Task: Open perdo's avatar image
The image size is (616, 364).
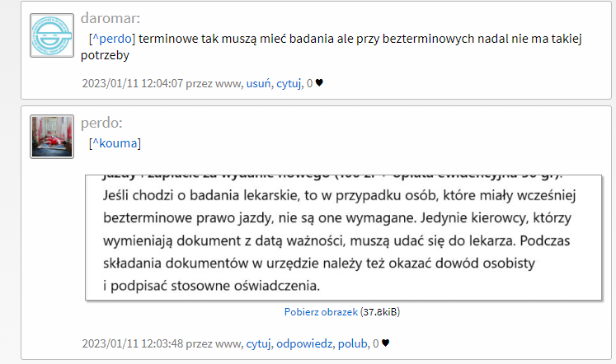Action: 52,137
